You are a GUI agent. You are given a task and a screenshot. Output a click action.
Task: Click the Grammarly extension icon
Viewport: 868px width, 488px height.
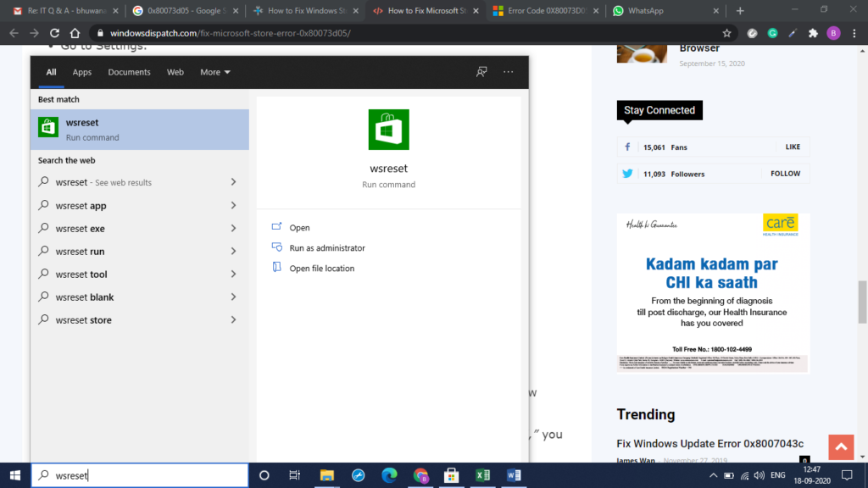772,33
